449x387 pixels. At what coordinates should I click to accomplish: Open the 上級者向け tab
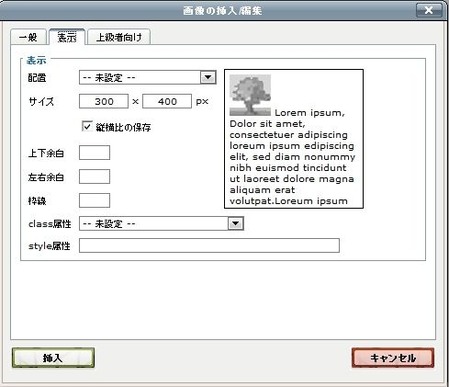(119, 37)
